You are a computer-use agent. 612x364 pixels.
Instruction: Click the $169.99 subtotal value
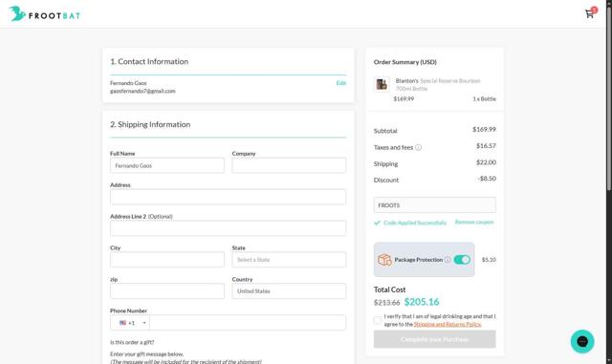[484, 129]
